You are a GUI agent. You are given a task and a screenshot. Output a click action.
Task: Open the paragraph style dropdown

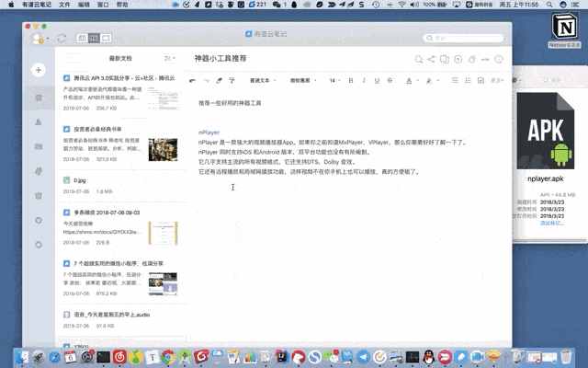click(x=263, y=80)
